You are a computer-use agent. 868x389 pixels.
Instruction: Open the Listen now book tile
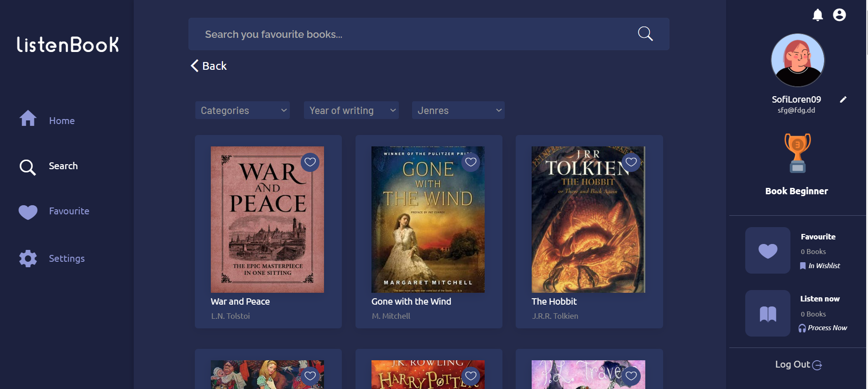768,313
